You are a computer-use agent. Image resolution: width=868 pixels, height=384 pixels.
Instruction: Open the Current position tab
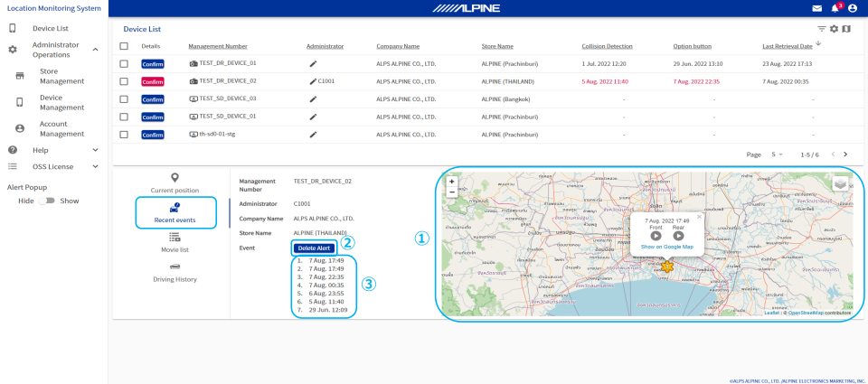175,183
